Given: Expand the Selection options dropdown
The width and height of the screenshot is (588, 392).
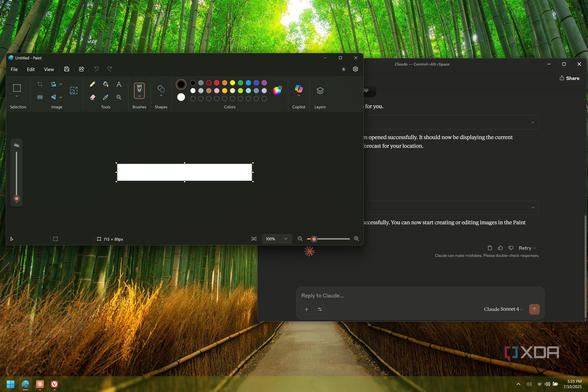Looking at the screenshot, I should click(17, 96).
